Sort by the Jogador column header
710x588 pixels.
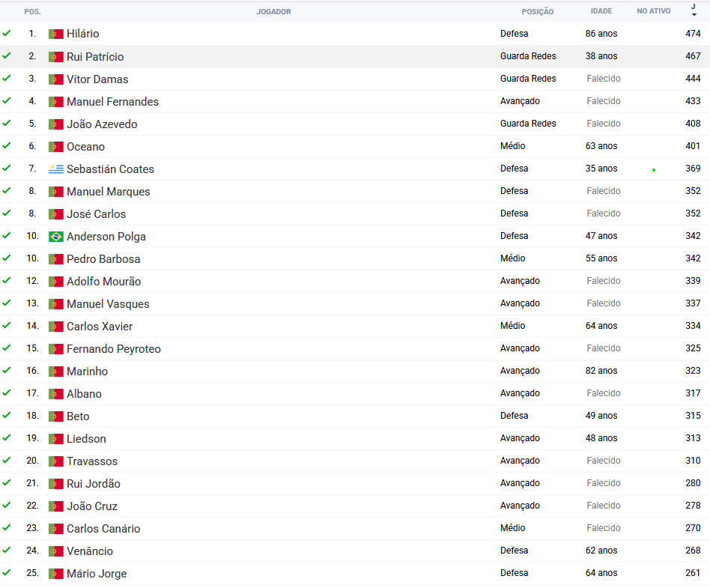pos(273,12)
